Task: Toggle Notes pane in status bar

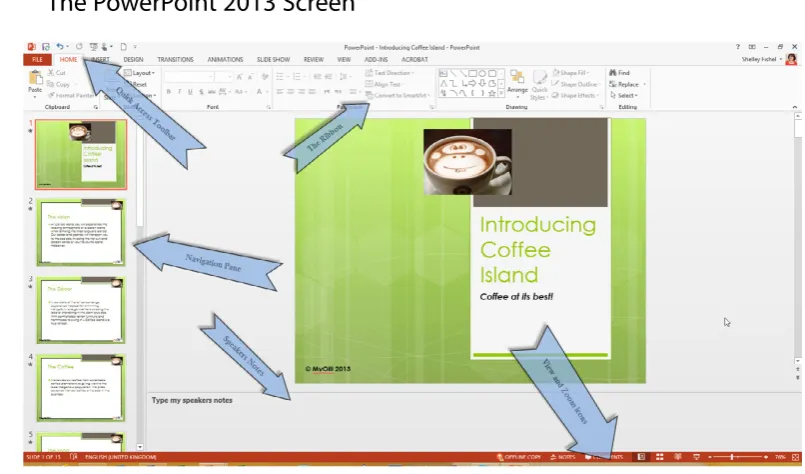Action: [563, 457]
